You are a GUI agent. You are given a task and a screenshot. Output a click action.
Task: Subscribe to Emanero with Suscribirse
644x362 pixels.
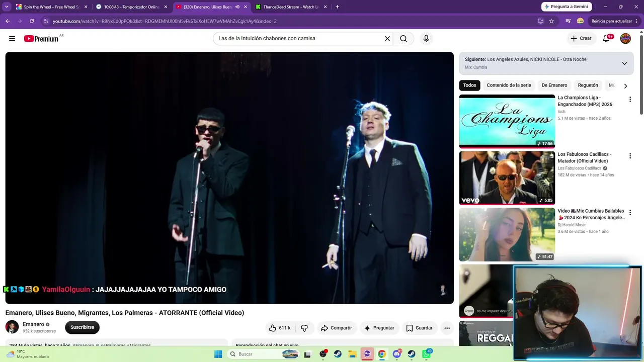pos(83,327)
